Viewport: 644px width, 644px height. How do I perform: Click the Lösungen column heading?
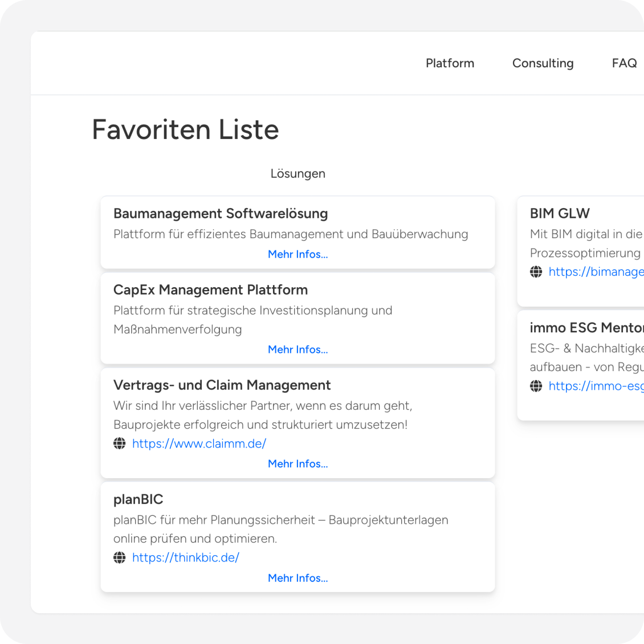point(297,174)
